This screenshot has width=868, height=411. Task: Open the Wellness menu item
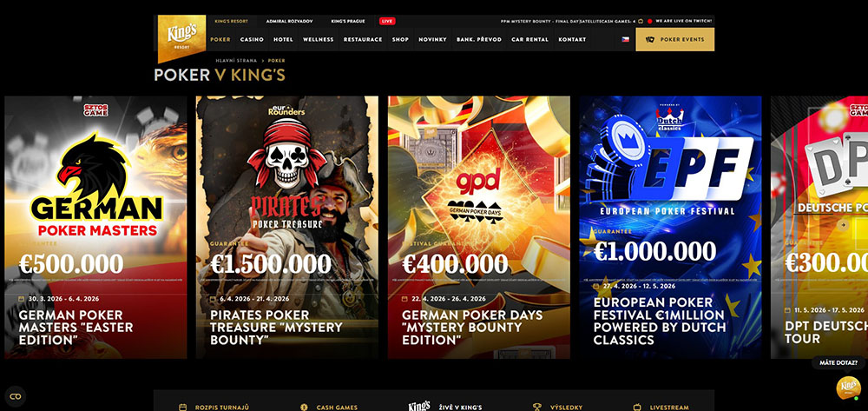pos(319,40)
